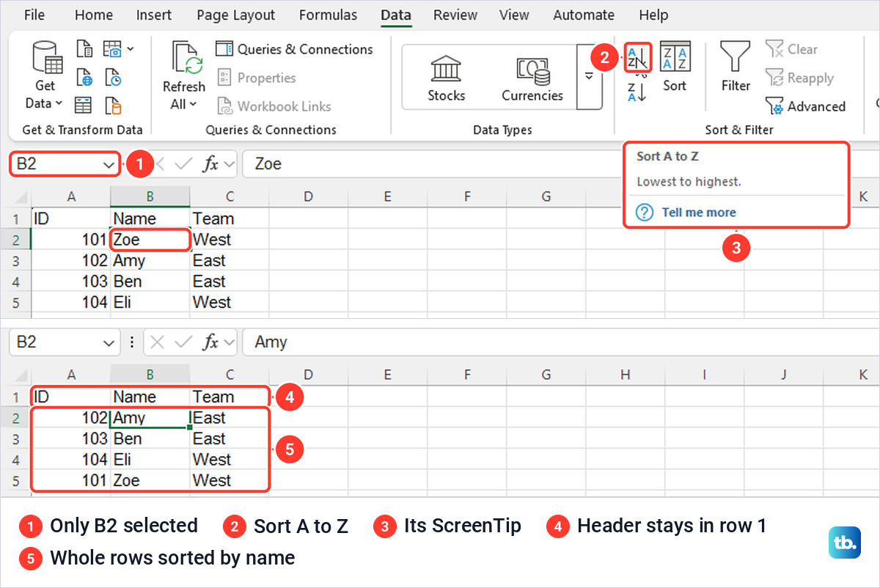The height and width of the screenshot is (588, 880).
Task: Click the From Picture icon
Action: point(112,50)
